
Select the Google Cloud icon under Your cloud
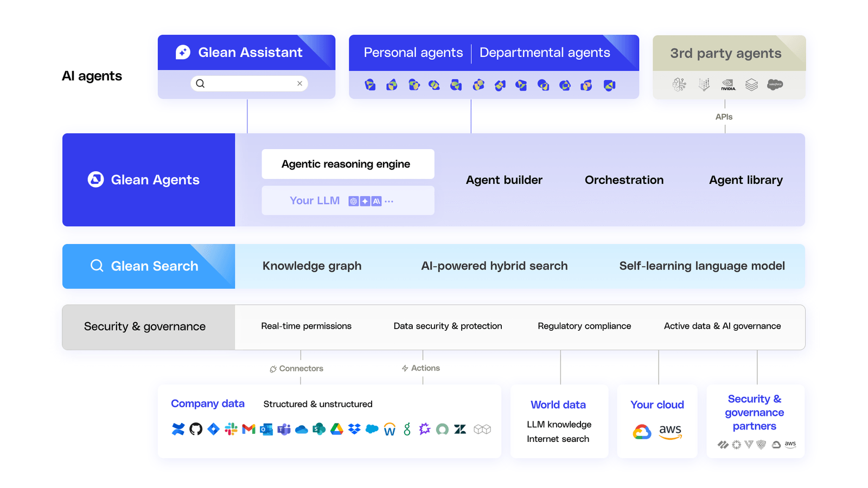[642, 431]
